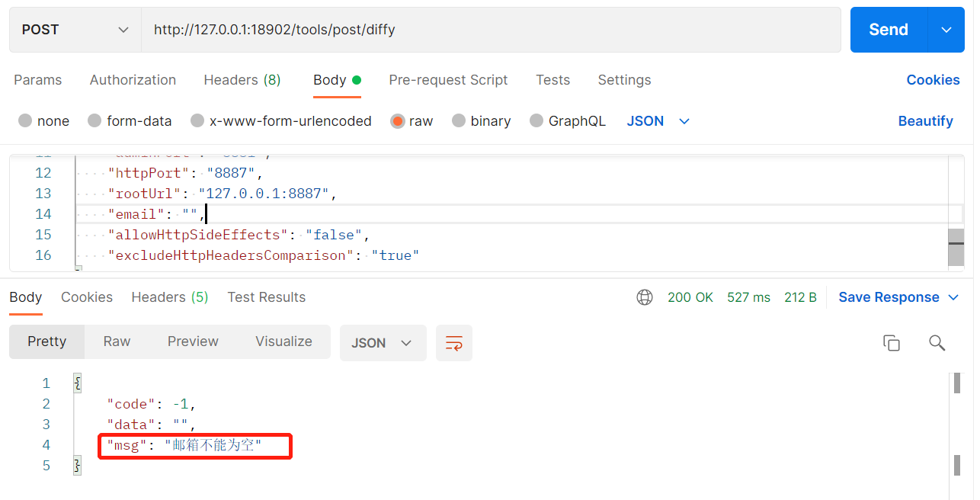Click the "msg" response line text

tap(184, 445)
